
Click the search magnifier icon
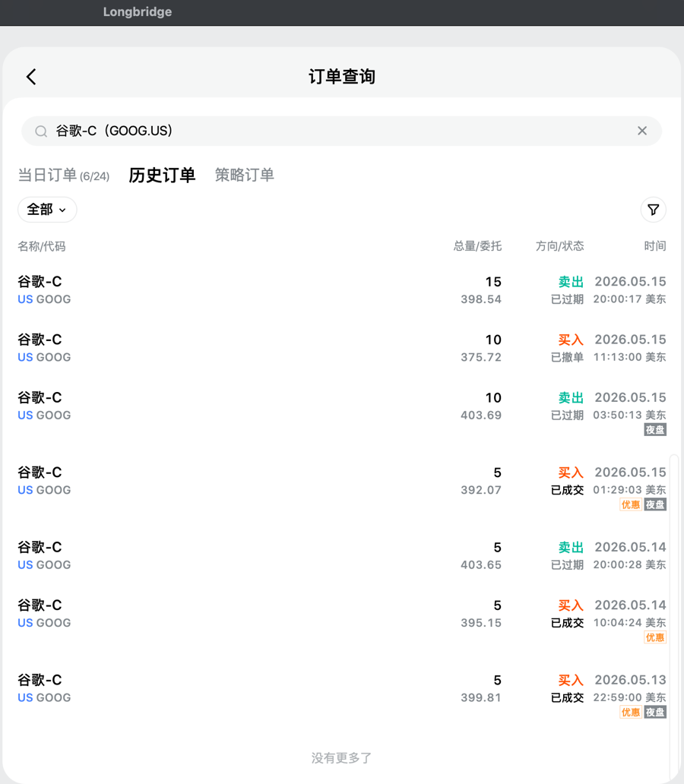point(41,131)
